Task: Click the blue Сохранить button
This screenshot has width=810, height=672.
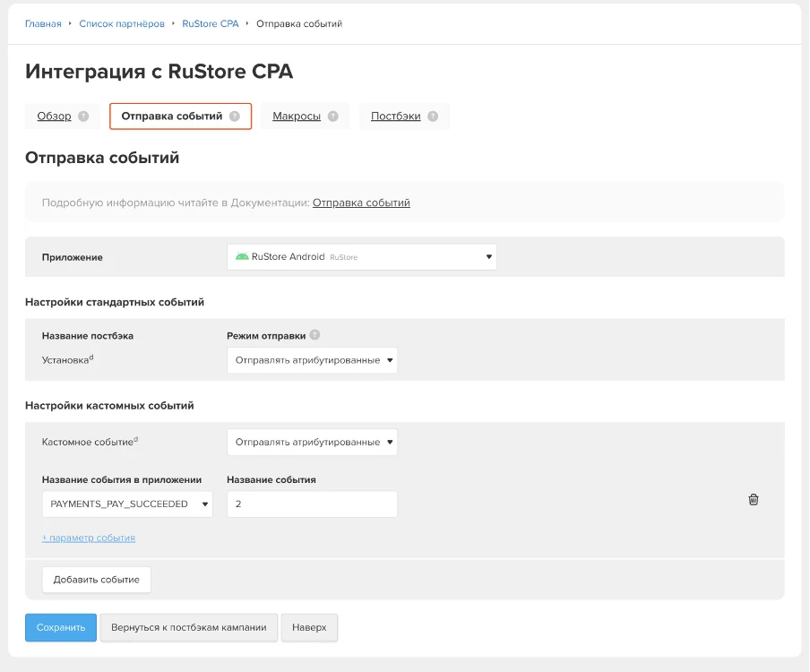Action: (x=61, y=627)
